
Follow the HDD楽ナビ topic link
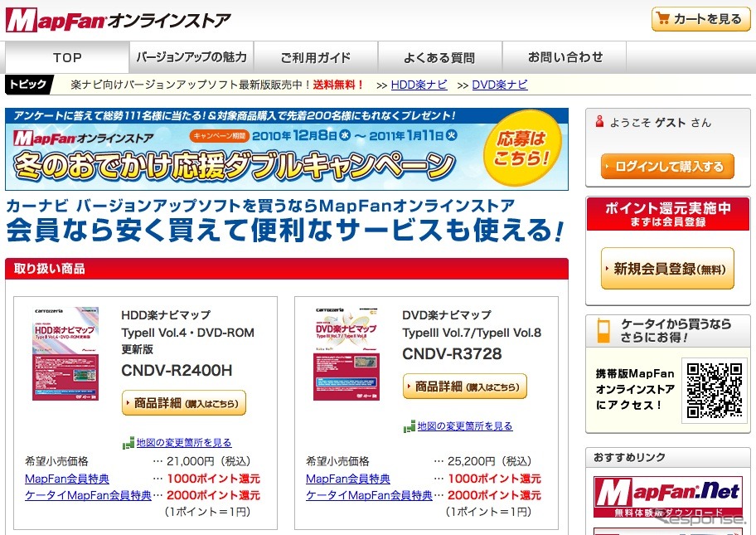[419, 85]
